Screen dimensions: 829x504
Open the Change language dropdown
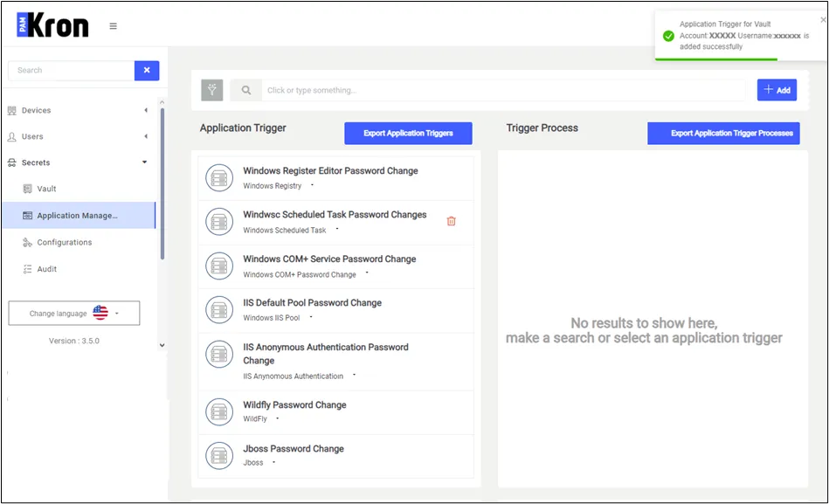[74, 313]
